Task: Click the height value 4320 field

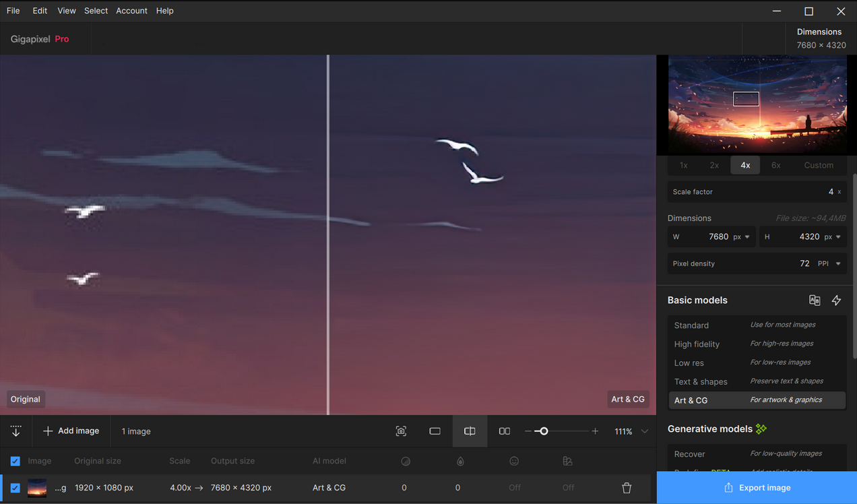Action: click(x=809, y=237)
